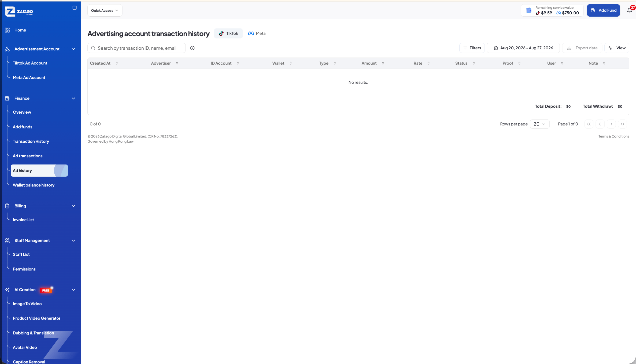Image resolution: width=636 pixels, height=364 pixels.
Task: Sort by the Status column arrows
Action: 474,63
